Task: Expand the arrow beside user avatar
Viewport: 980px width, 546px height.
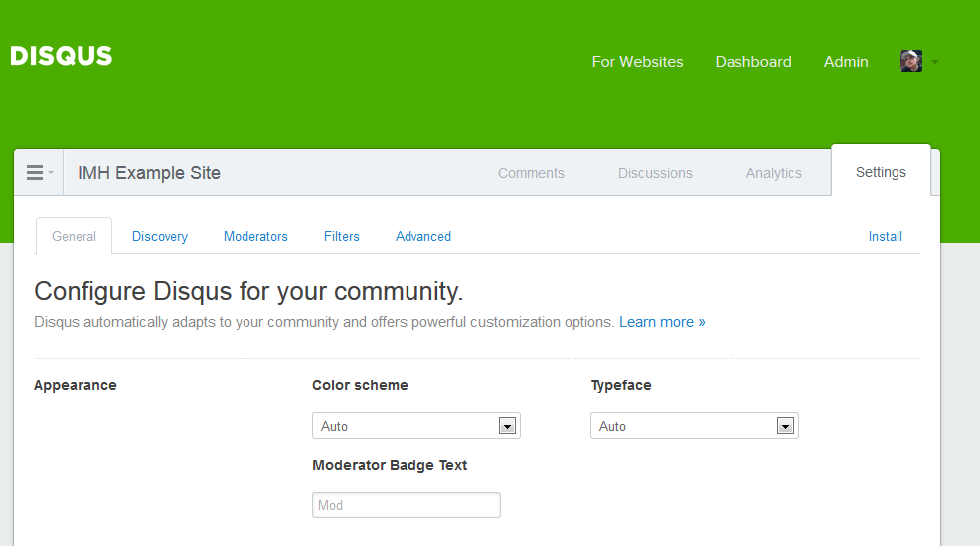Action: (x=934, y=62)
